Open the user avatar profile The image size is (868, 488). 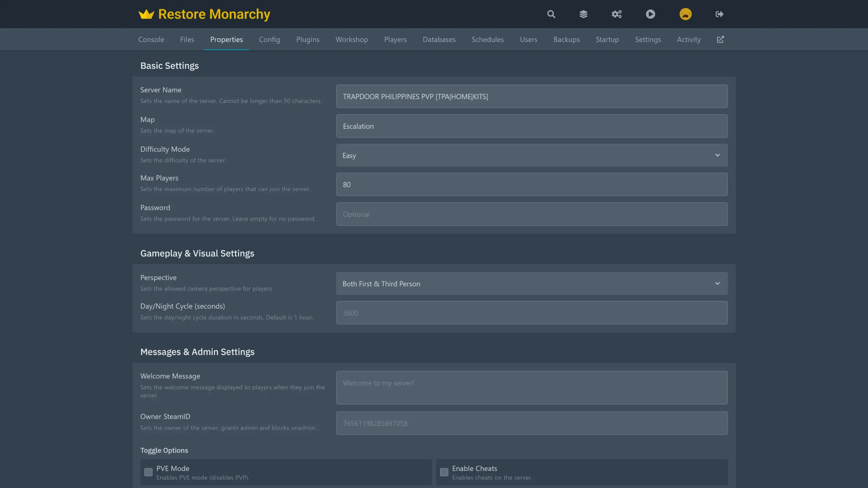pyautogui.click(x=685, y=14)
